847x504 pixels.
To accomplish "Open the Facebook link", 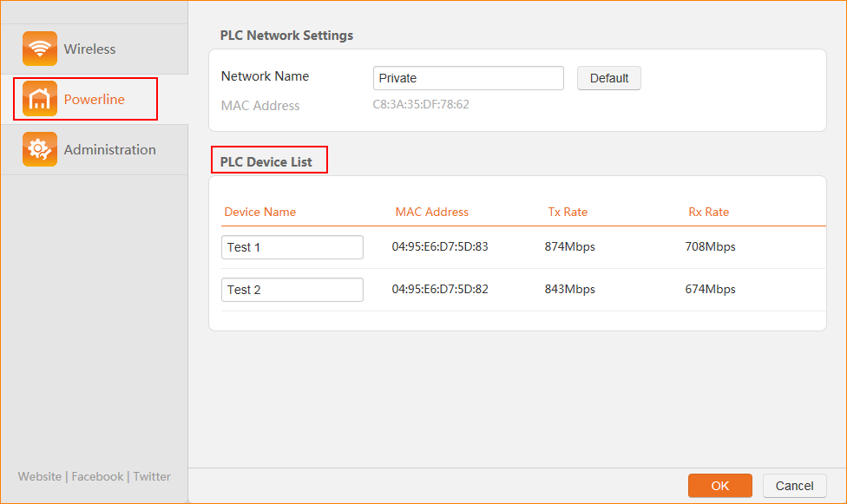I will [97, 476].
